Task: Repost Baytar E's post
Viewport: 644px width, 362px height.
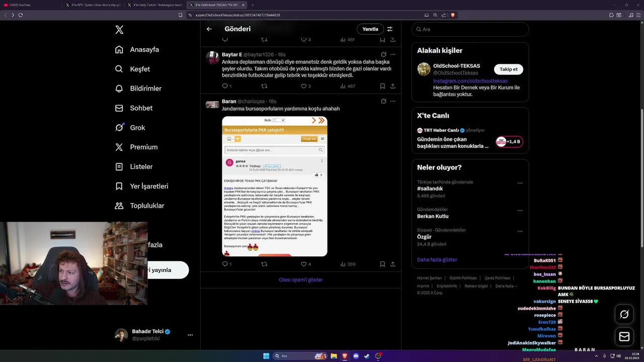Action: (x=264, y=86)
